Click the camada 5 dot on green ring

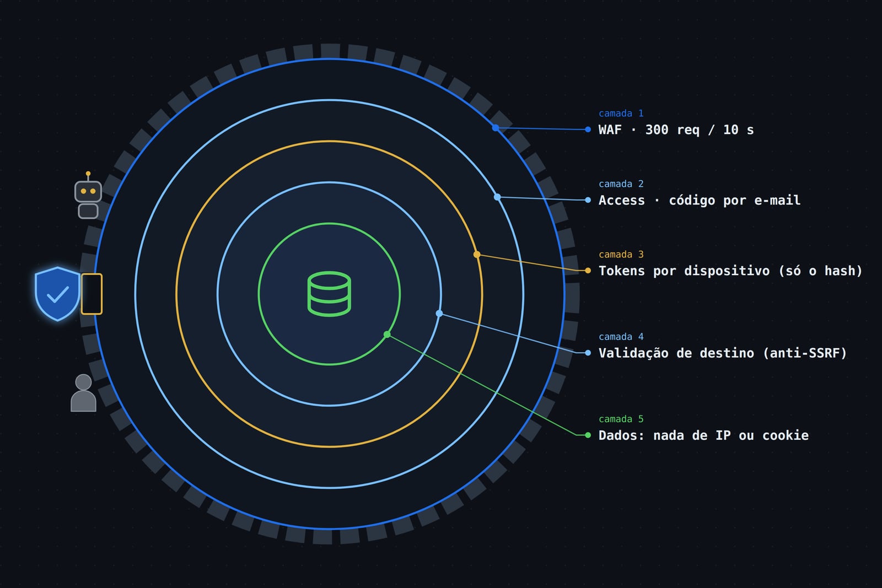click(387, 335)
